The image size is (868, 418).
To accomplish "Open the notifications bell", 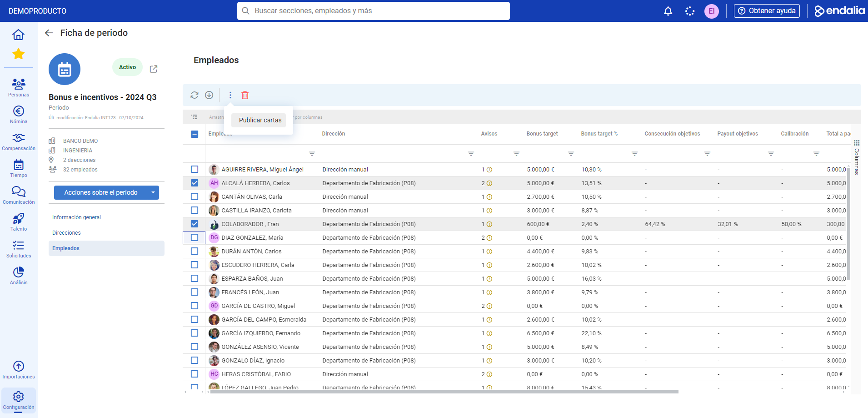I will click(668, 11).
